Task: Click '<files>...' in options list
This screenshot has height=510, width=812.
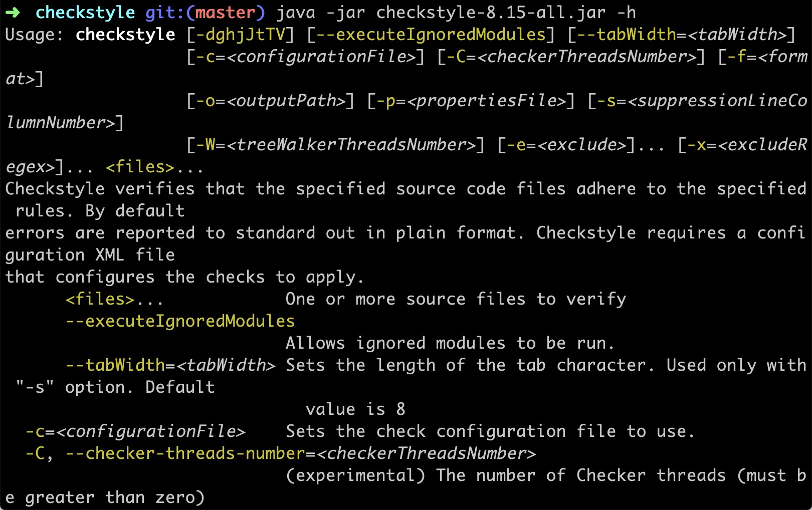Action: (115, 299)
